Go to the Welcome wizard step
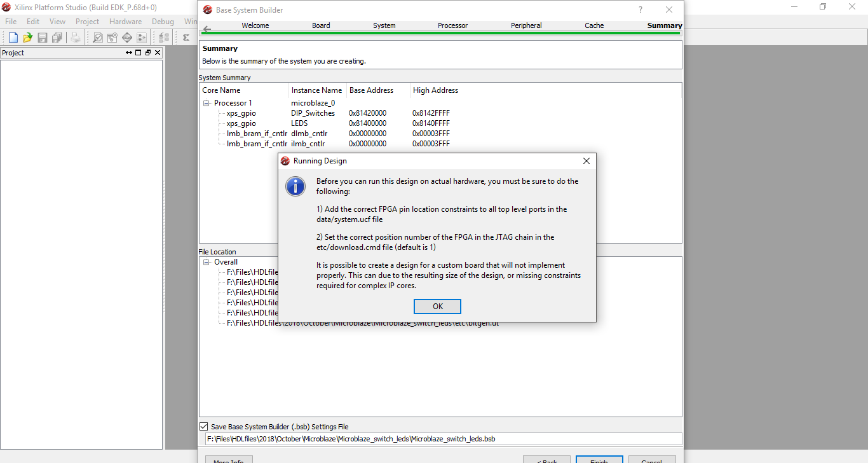 point(255,25)
